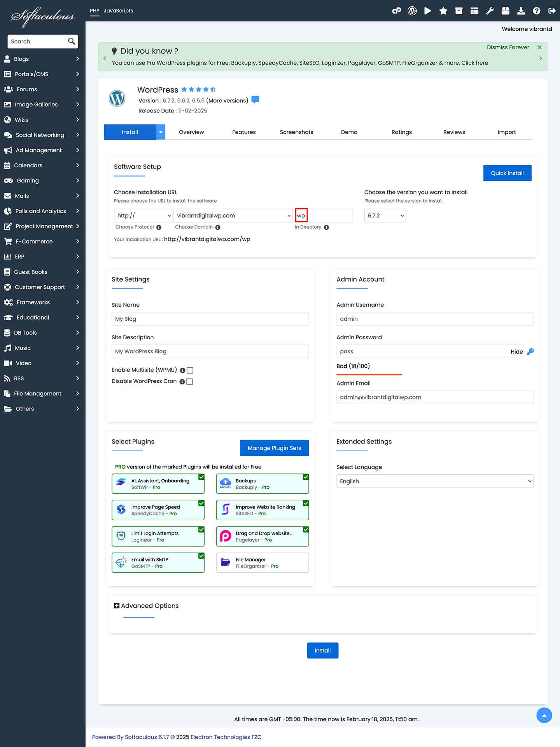Close the Did you know banner
The height and width of the screenshot is (747, 560).
click(x=540, y=47)
